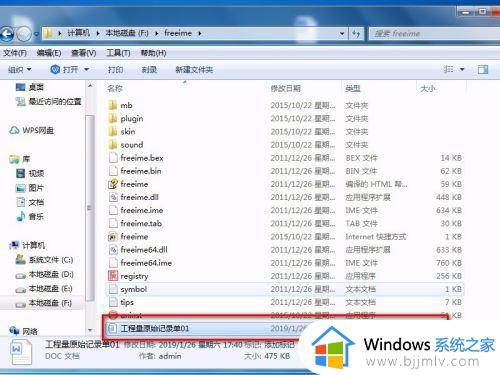Click the Back navigation arrow
The height and width of the screenshot is (375, 500).
[7, 34]
